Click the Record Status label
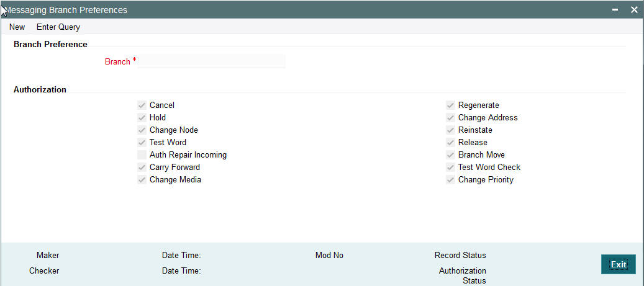Image resolution: width=644 pixels, height=286 pixels. [460, 255]
